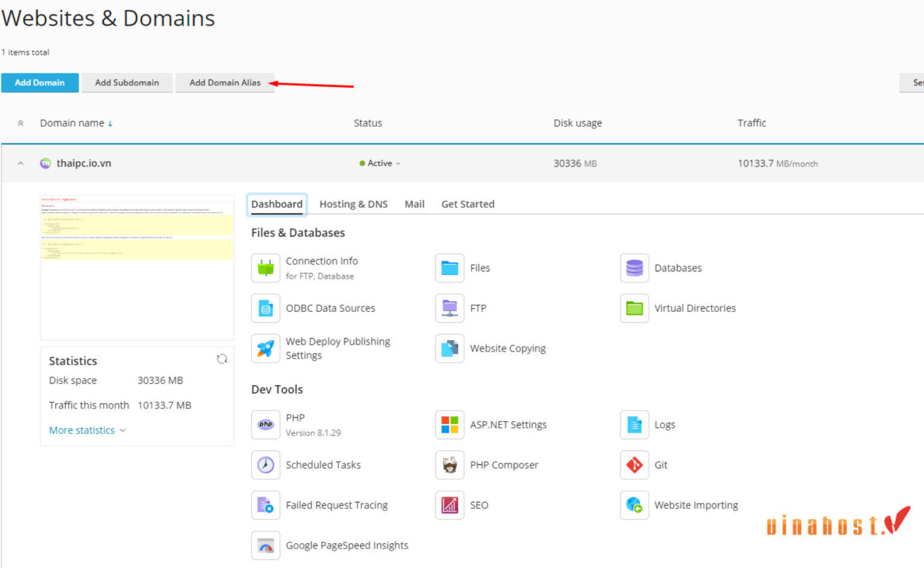Click the Git icon
Viewport: 924px width, 568px height.
tap(634, 465)
